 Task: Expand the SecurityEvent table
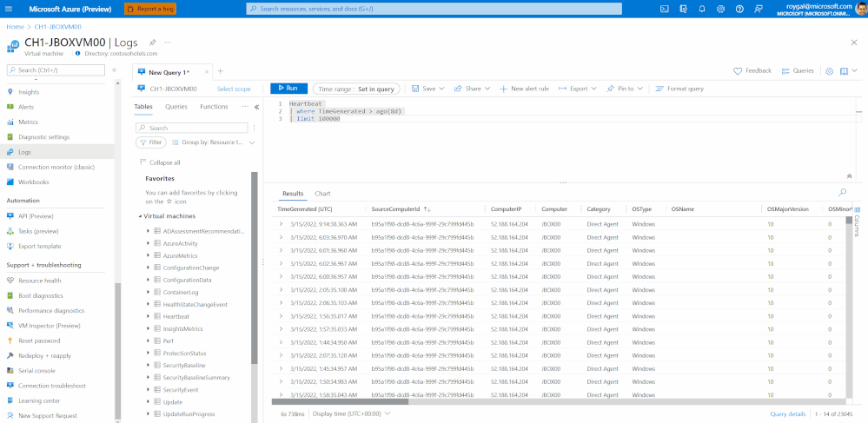click(x=149, y=390)
